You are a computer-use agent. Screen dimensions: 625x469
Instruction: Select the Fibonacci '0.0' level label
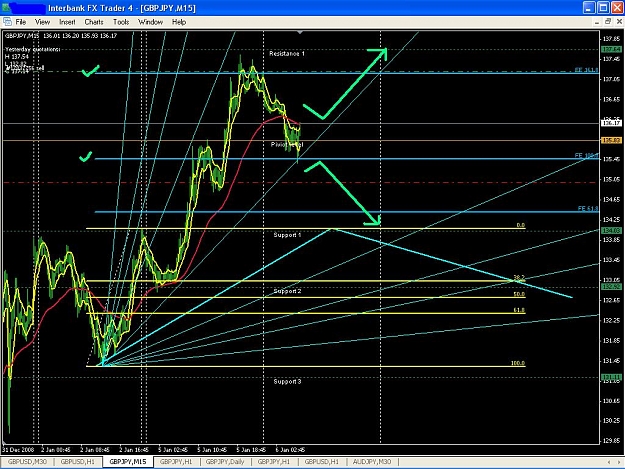coord(521,225)
